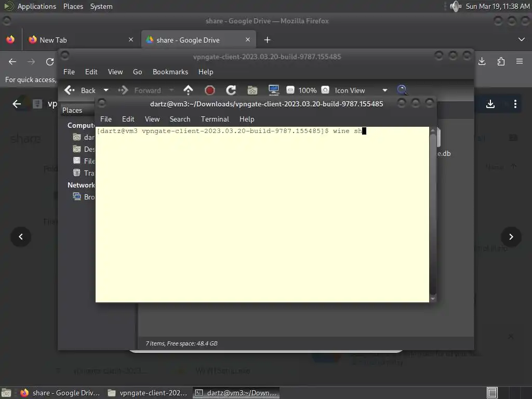Open a new Firefox tab
The width and height of the screenshot is (532, 399).
268,40
